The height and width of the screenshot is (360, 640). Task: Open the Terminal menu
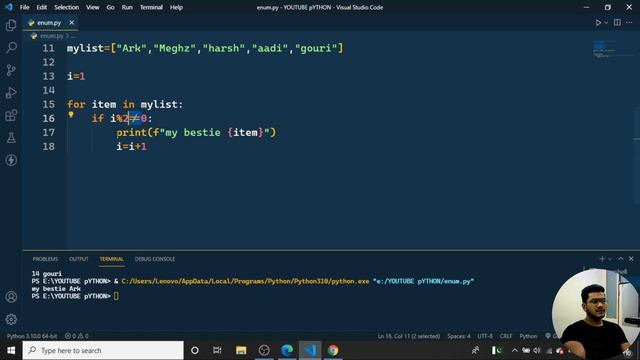pos(151,7)
